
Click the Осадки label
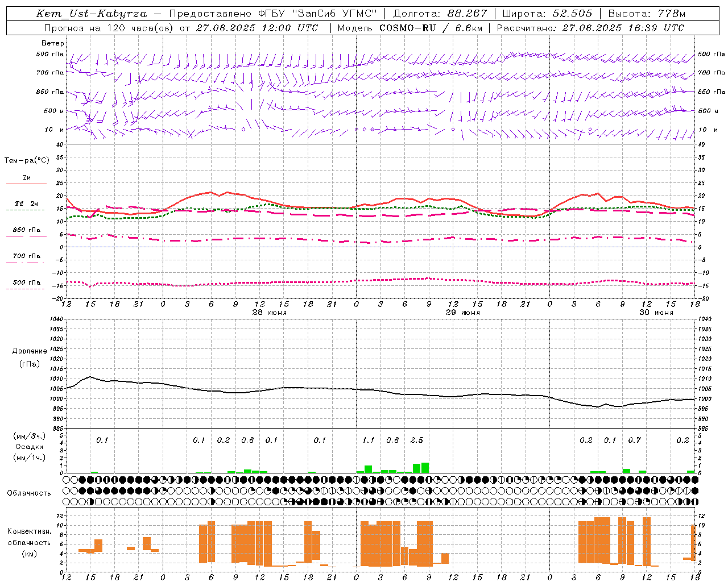point(30,447)
